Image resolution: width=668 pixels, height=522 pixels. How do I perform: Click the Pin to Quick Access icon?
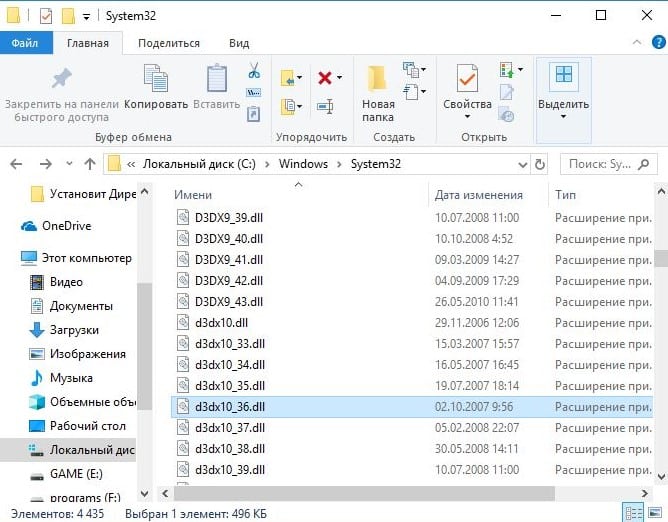coord(62,78)
